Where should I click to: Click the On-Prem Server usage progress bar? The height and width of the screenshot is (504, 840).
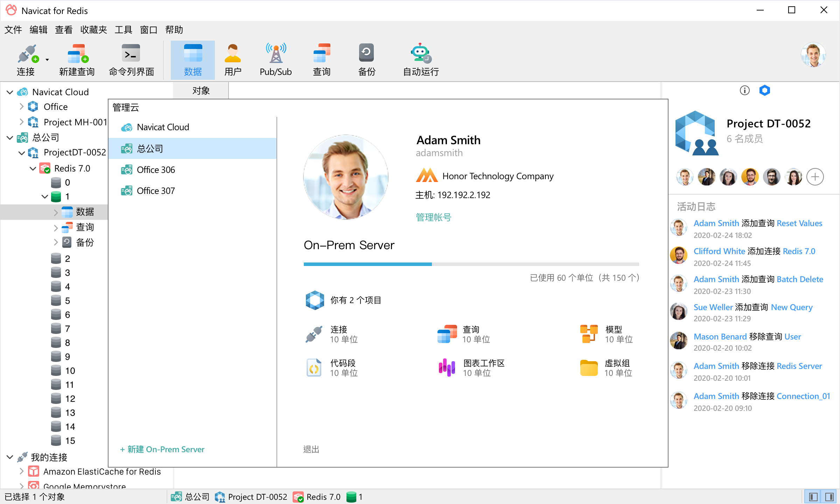pyautogui.click(x=471, y=264)
